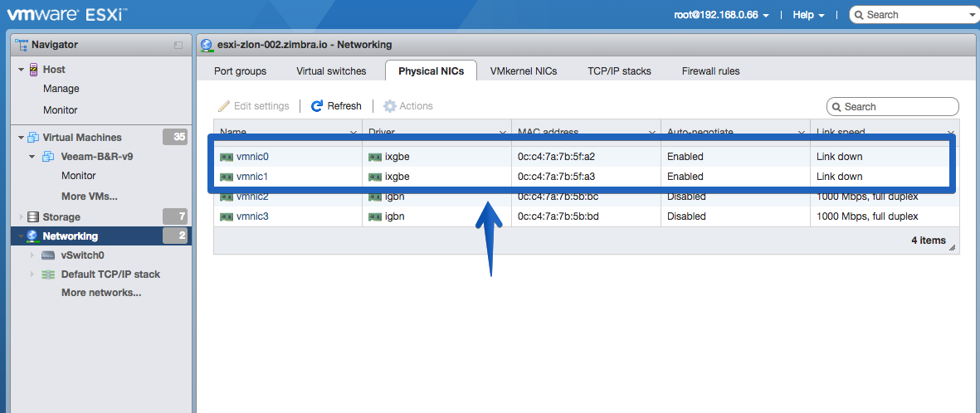Click the Refresh button
This screenshot has width=980, height=413.
pos(336,106)
